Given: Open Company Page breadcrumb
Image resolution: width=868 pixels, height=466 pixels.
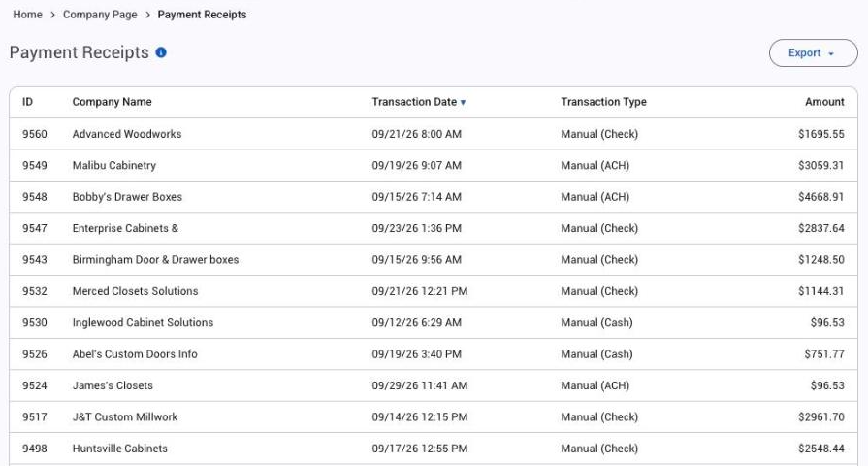Looking at the screenshot, I should pyautogui.click(x=100, y=15).
